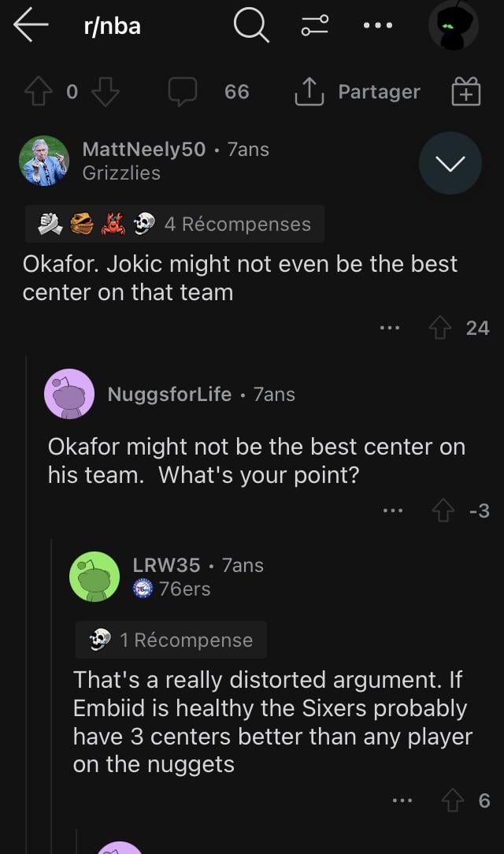The height and width of the screenshot is (854, 504).
Task: Upvote NuggsforLife's comment
Action: tap(442, 511)
